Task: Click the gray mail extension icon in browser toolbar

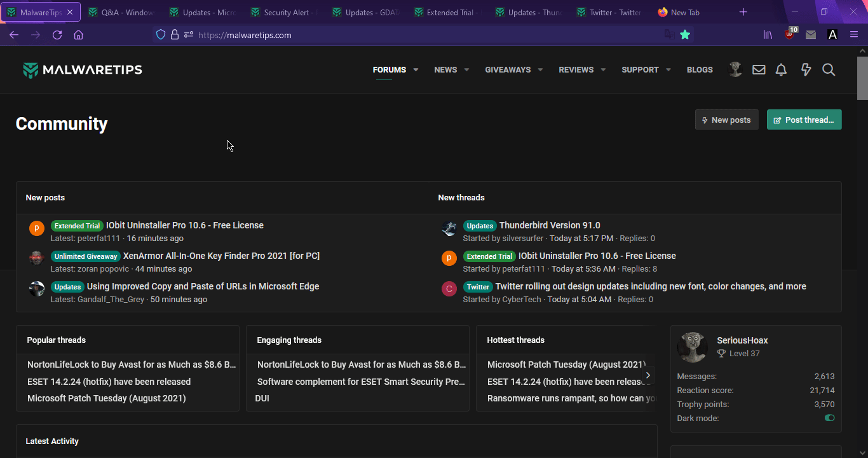Action: coord(811,35)
